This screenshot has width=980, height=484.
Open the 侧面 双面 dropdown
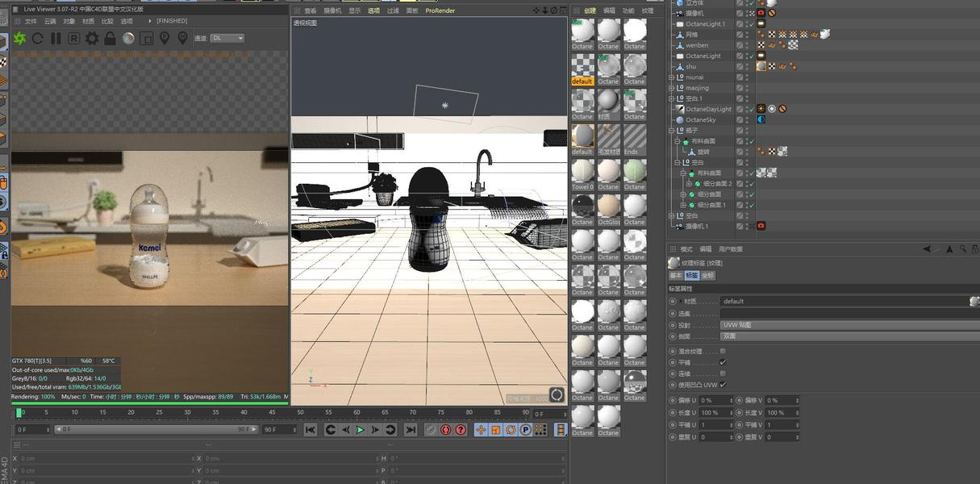847,336
